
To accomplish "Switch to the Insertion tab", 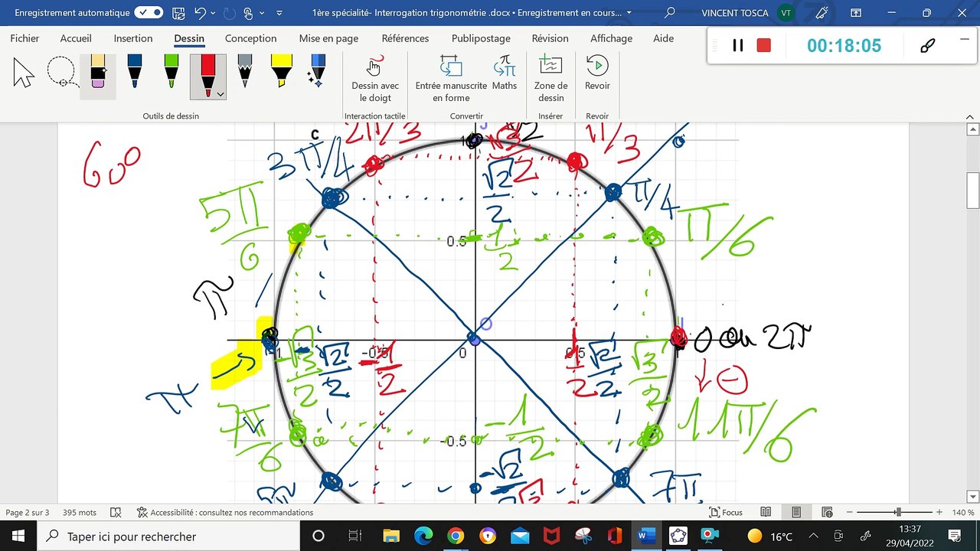I will pyautogui.click(x=133, y=38).
